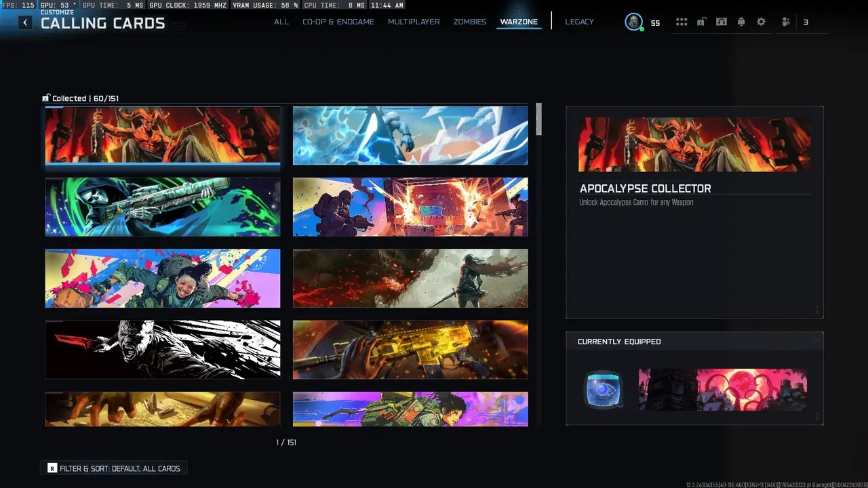This screenshot has width=868, height=488.
Task: Select the black and white knife card
Action: (x=163, y=349)
